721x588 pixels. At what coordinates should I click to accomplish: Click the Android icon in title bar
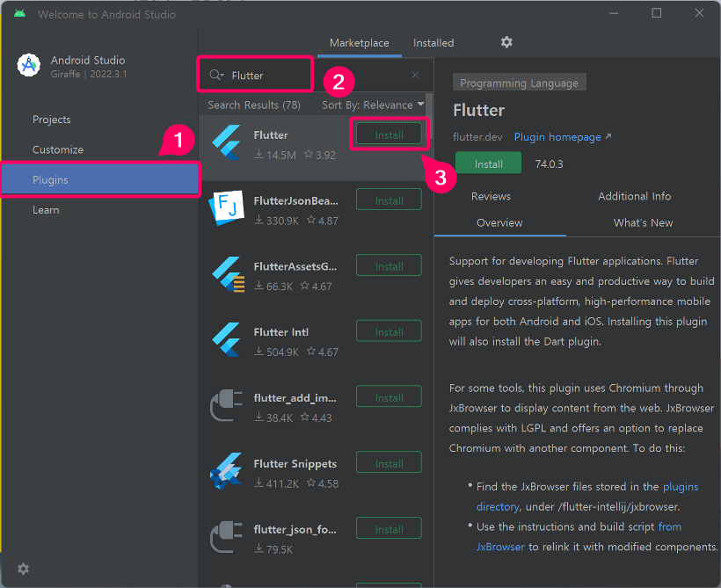[19, 13]
